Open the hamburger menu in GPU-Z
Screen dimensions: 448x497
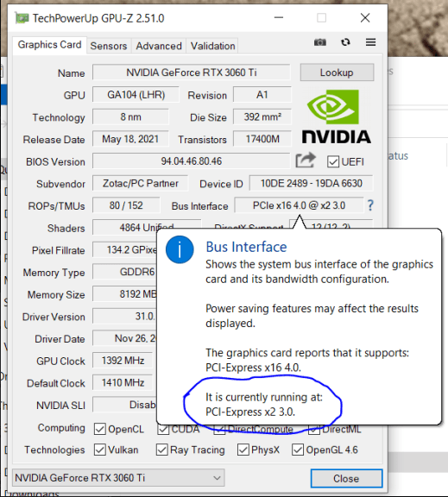click(370, 42)
